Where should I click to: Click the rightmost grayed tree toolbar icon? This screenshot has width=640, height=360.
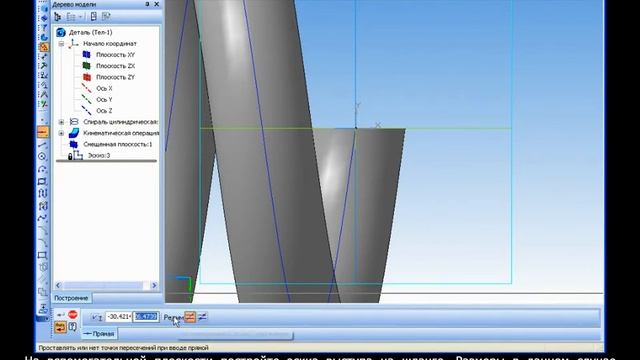point(106,16)
